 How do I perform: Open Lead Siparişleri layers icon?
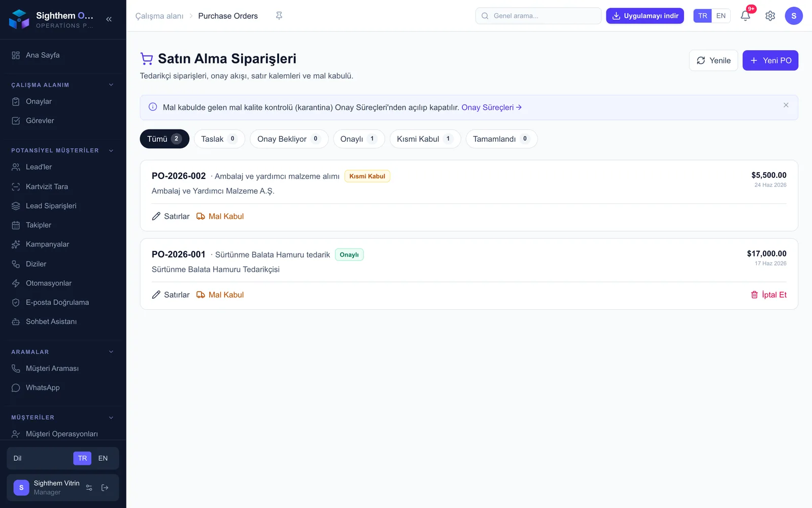click(16, 206)
